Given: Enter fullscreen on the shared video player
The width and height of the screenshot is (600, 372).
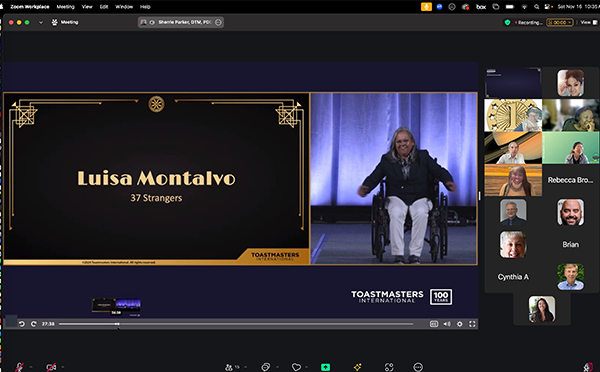Looking at the screenshot, I should (x=472, y=324).
